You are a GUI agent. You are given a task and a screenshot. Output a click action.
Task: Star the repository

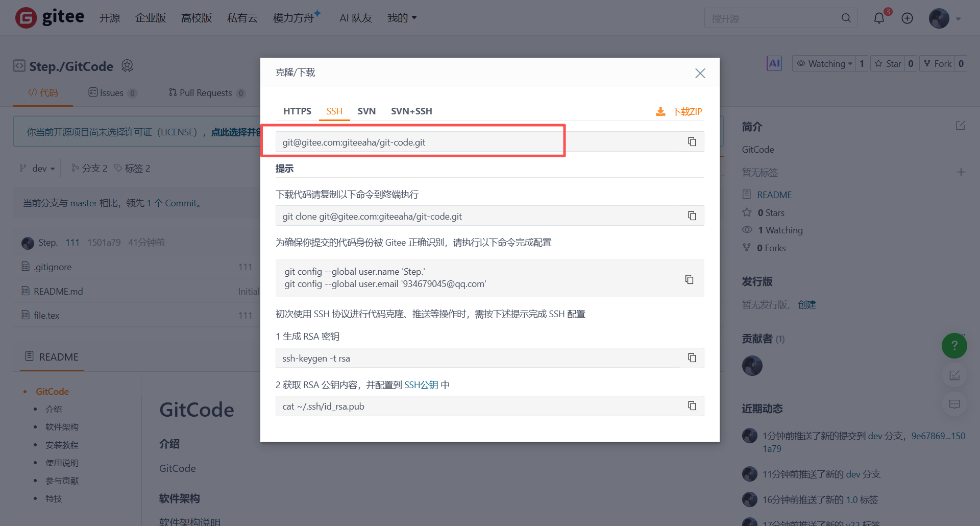[x=888, y=63]
